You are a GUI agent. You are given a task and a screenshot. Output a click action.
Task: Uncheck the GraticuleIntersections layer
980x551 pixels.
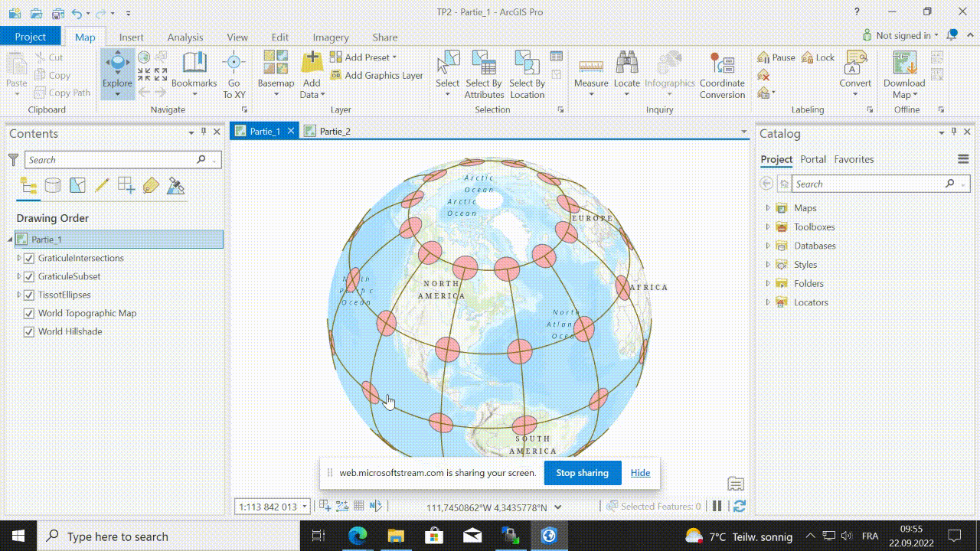(29, 259)
